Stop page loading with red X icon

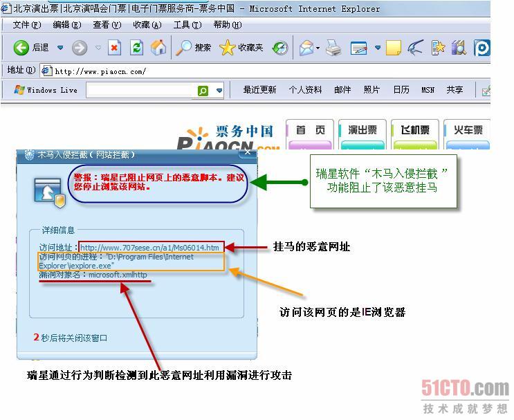click(x=114, y=48)
